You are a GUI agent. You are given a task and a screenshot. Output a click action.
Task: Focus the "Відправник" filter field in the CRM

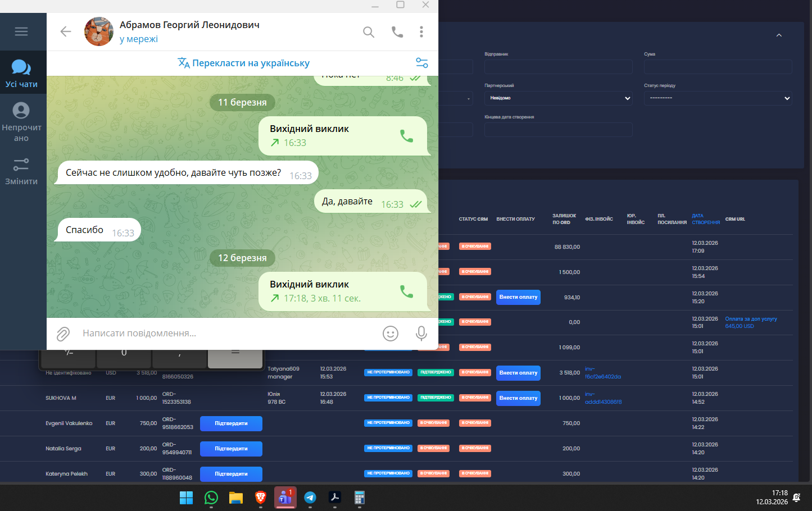pyautogui.click(x=558, y=67)
